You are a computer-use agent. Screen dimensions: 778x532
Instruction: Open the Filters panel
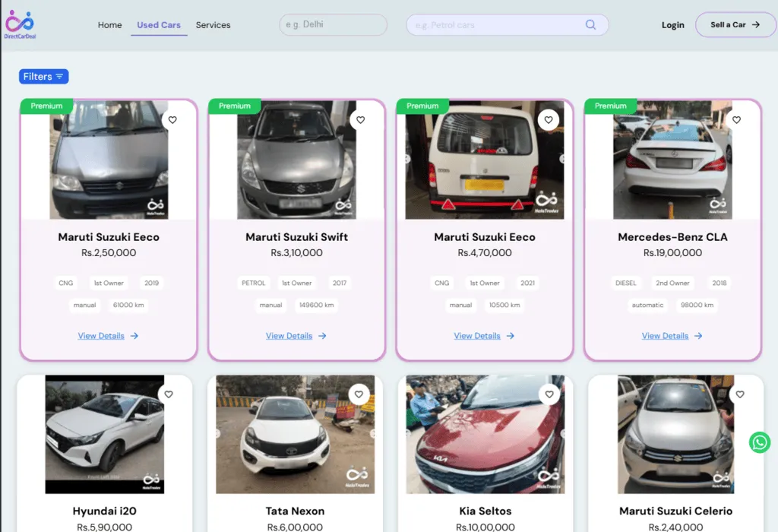pyautogui.click(x=43, y=77)
